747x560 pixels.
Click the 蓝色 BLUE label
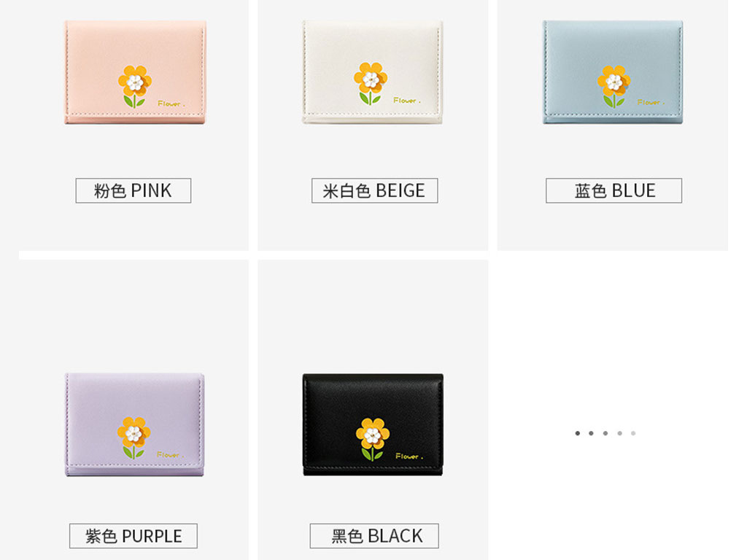[x=614, y=190]
